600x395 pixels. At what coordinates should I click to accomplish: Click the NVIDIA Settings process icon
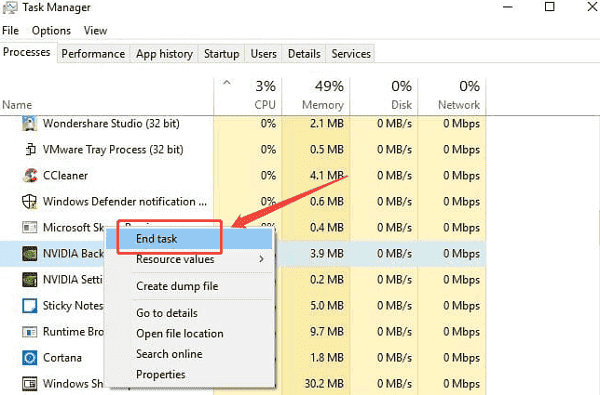tap(29, 279)
